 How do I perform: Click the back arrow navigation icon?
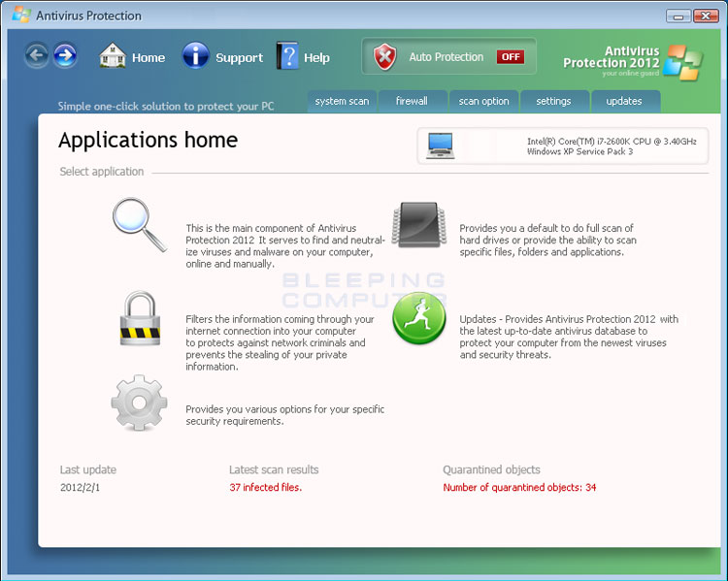point(36,55)
